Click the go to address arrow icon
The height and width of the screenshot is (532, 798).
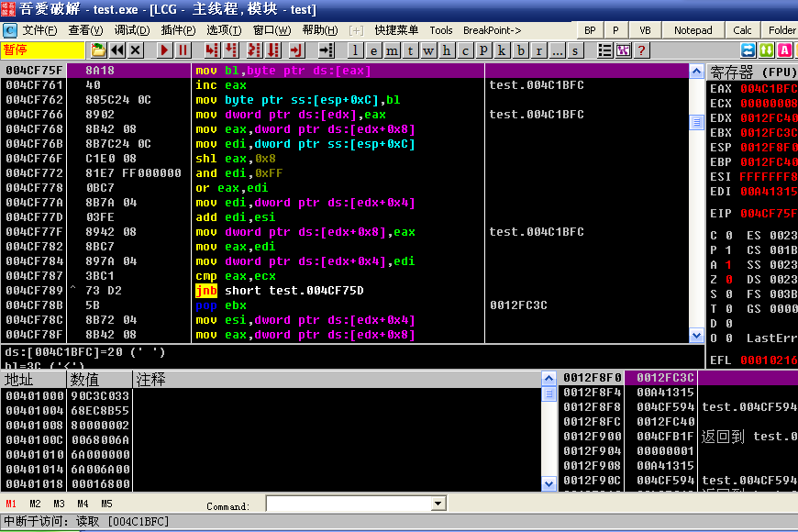click(x=326, y=50)
